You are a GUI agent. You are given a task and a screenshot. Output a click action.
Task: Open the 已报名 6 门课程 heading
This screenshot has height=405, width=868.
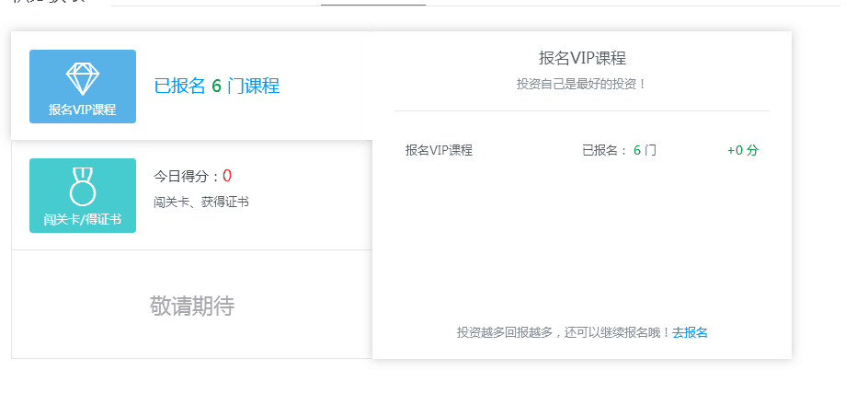coord(216,87)
